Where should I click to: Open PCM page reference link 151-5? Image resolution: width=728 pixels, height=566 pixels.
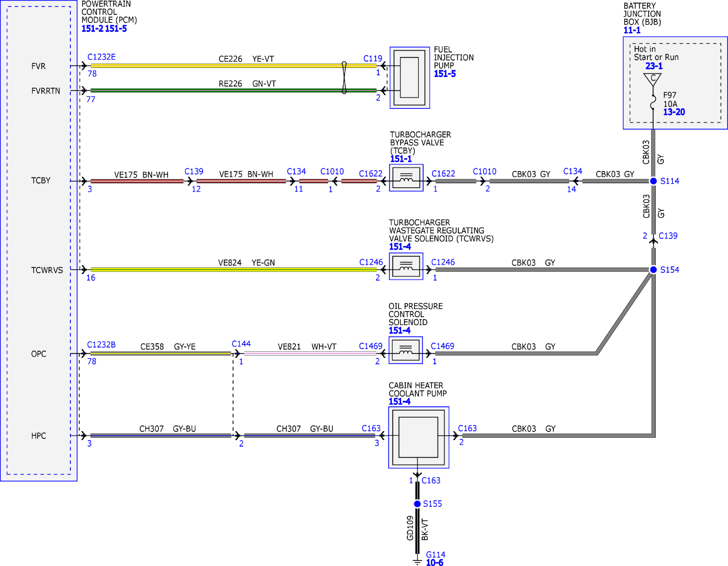pyautogui.click(x=116, y=29)
